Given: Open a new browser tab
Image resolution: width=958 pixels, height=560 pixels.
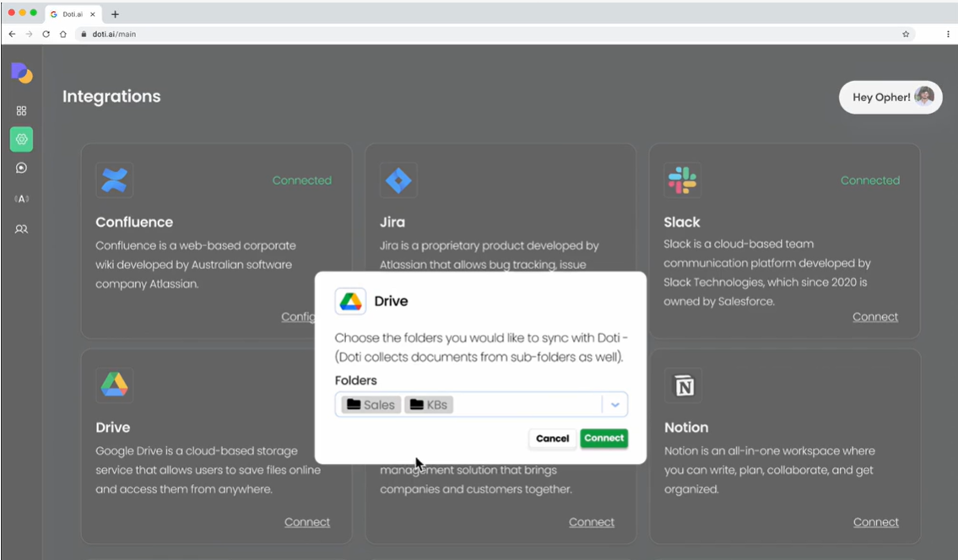Looking at the screenshot, I should tap(115, 13).
